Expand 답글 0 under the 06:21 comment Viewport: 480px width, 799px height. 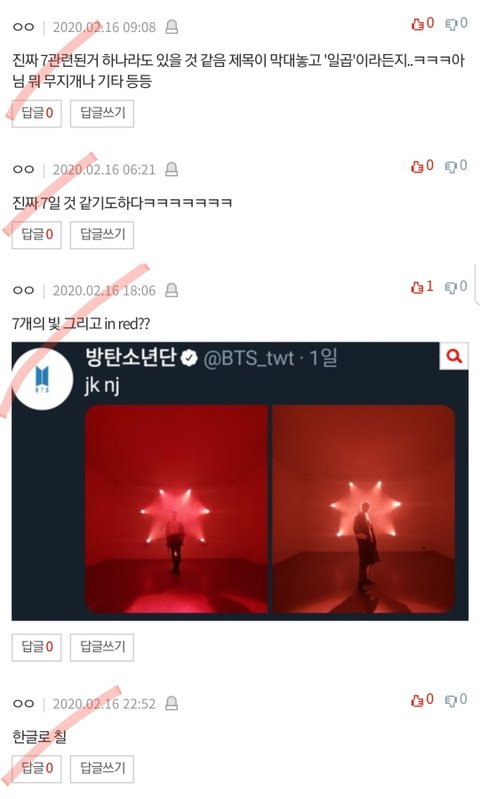(x=37, y=235)
